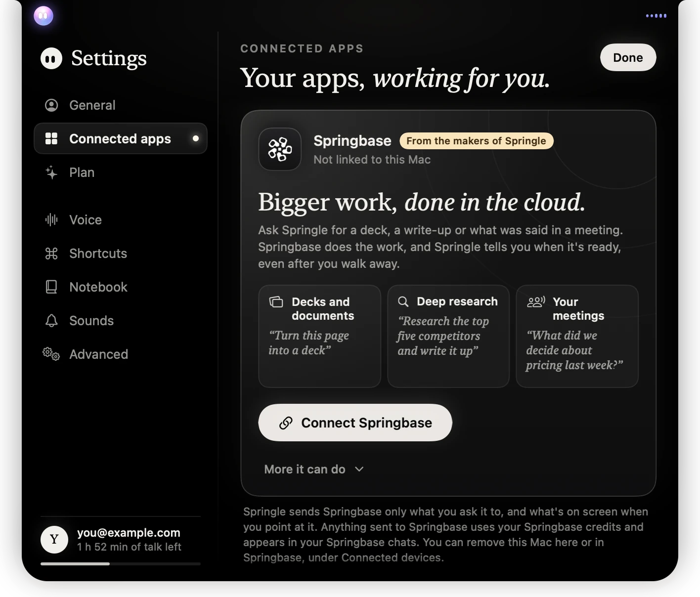Click the Voice waveform icon
Screen dimensions: 700x597
click(51, 219)
